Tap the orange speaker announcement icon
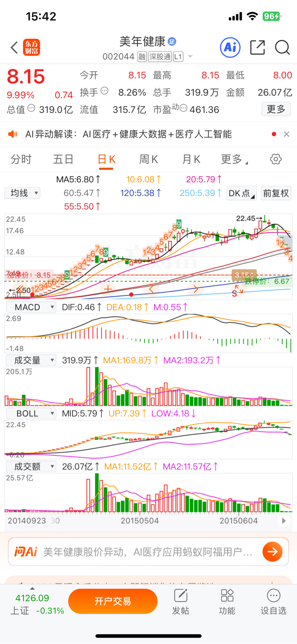The height and width of the screenshot is (644, 297). pos(13,134)
